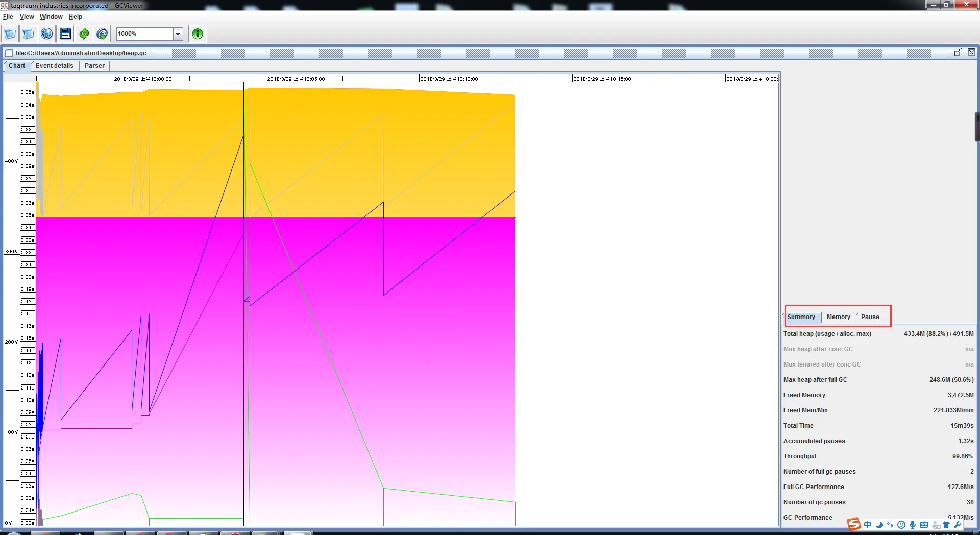980x535 pixels.
Task: Open Sogou input settings wrench icon
Action: (x=958, y=525)
